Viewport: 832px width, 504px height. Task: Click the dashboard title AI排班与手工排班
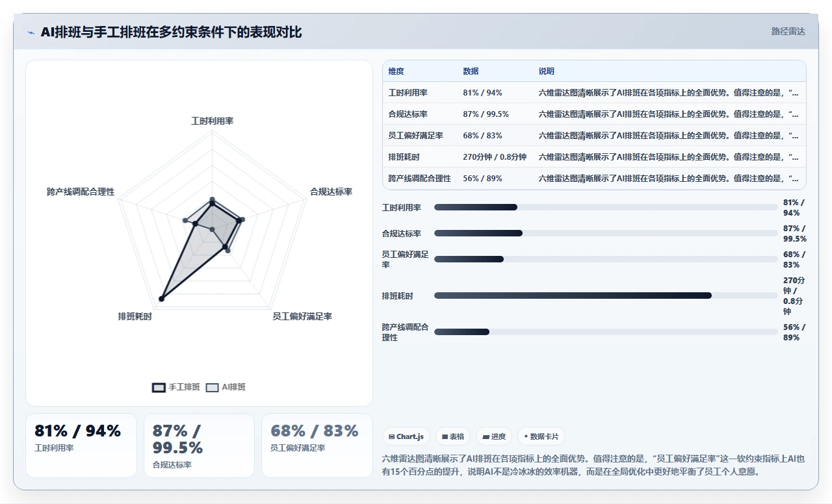coord(171,32)
